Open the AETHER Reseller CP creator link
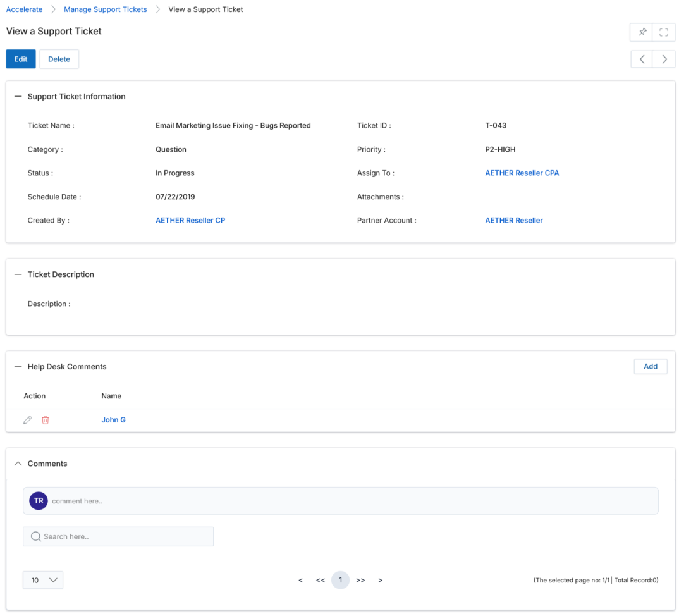The height and width of the screenshot is (616, 679). click(190, 220)
